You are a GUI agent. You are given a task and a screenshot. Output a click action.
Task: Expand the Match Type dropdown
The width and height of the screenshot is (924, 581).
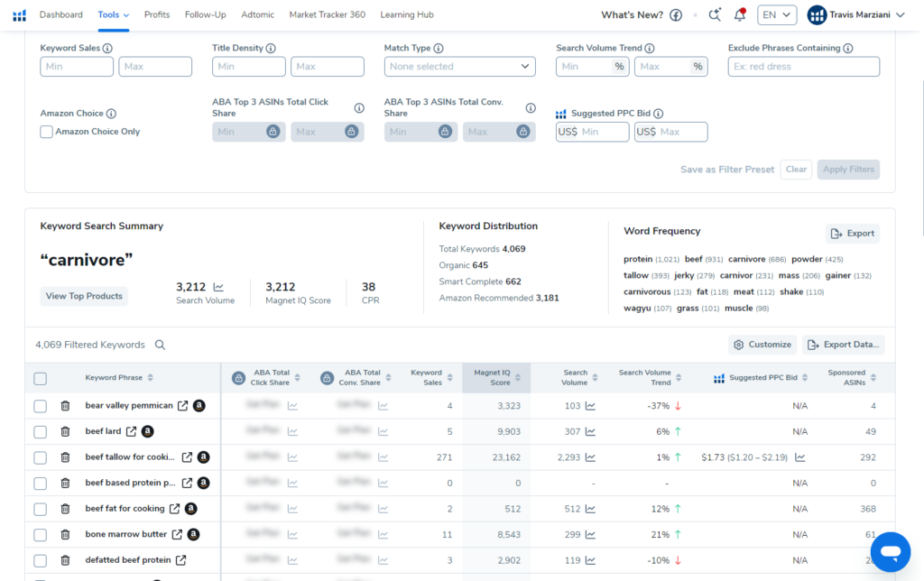click(x=459, y=67)
